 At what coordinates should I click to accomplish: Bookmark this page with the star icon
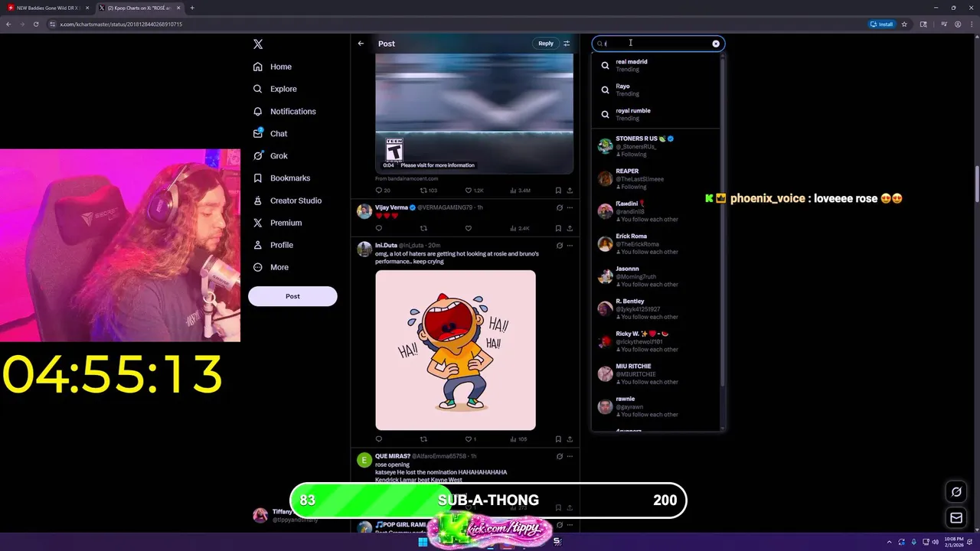[x=904, y=24]
